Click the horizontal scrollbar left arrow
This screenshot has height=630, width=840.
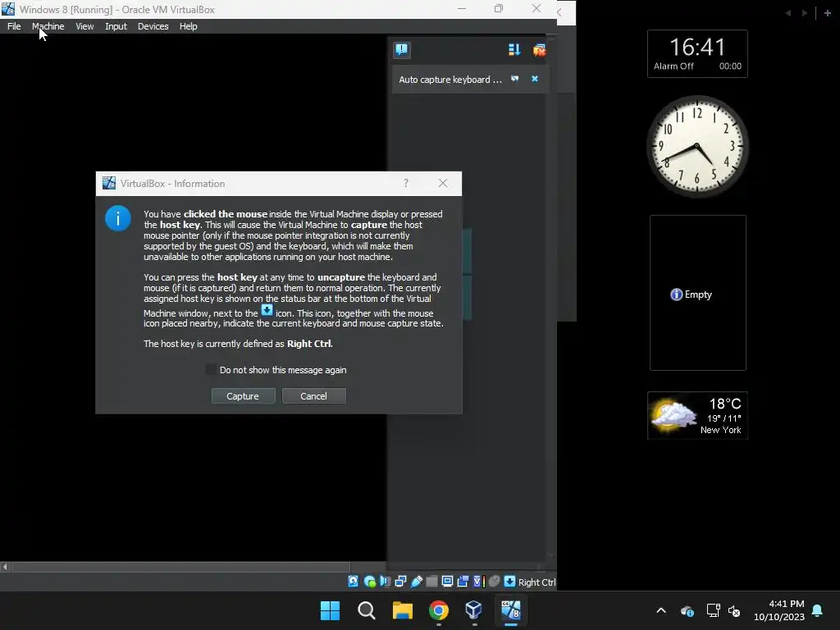[x=5, y=567]
